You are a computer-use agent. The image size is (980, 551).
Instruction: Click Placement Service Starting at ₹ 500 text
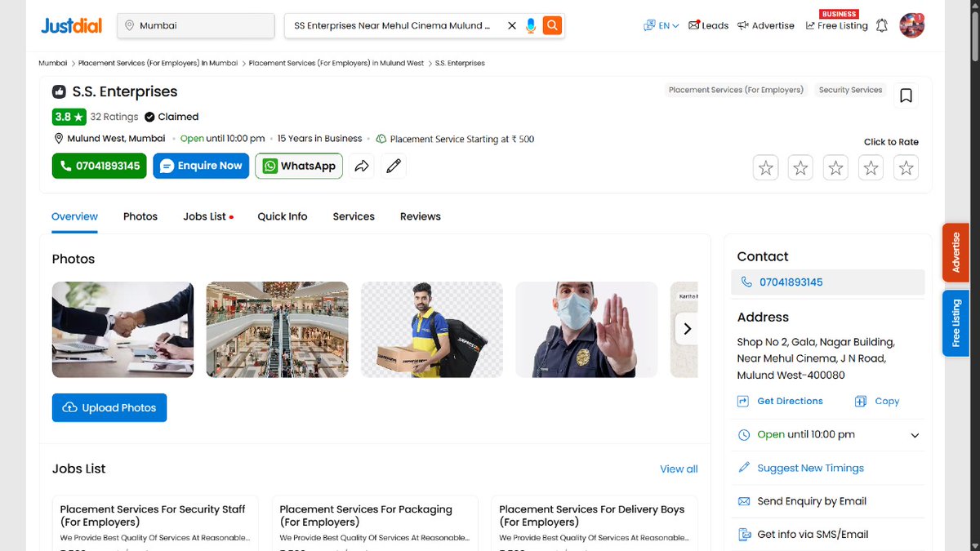click(x=462, y=139)
